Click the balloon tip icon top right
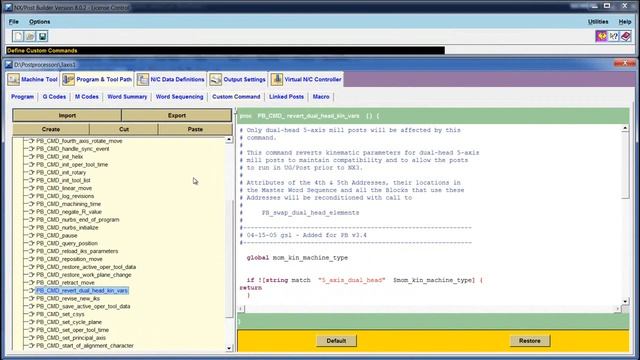 (601, 36)
